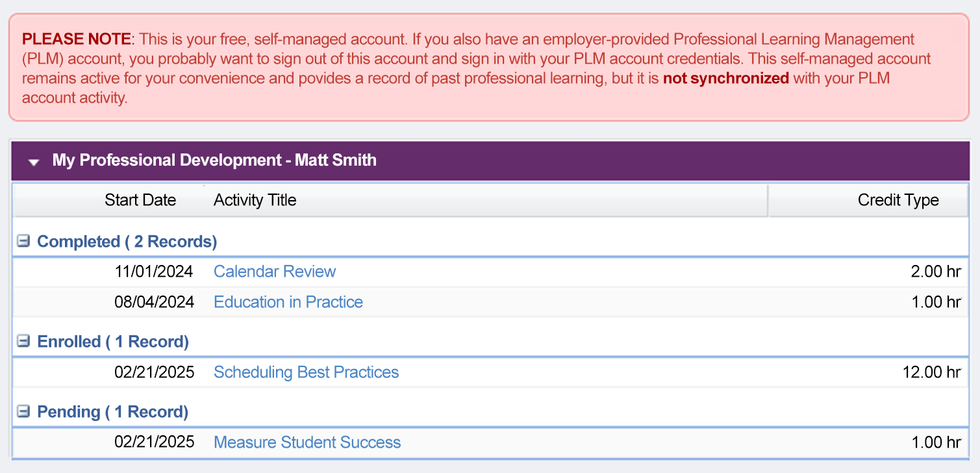Click the 2.00 hr credit for Calendar Review
The width and height of the screenshot is (980, 473).
pyautogui.click(x=936, y=271)
